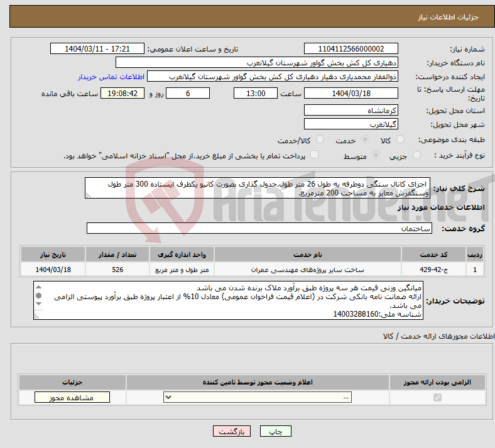Screen dimensions: 495x448
Task: Click the شماره نیاز field 1104112566000002
Action: [x=351, y=48]
